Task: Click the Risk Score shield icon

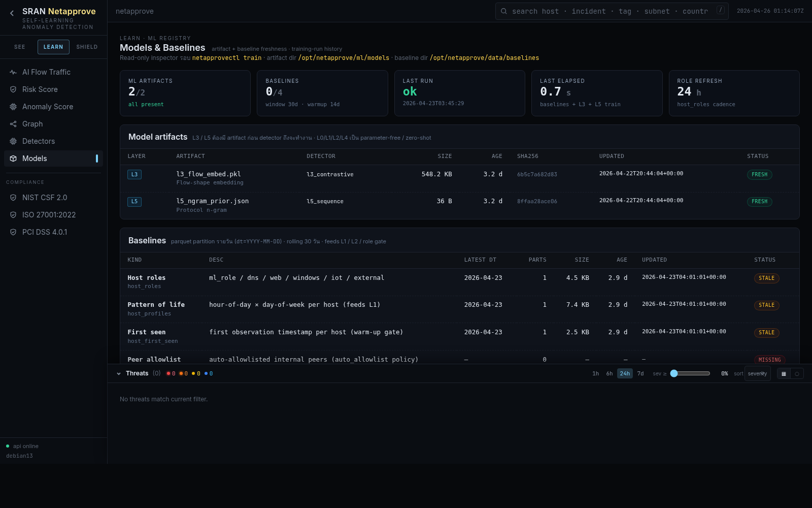Action: [x=13, y=89]
